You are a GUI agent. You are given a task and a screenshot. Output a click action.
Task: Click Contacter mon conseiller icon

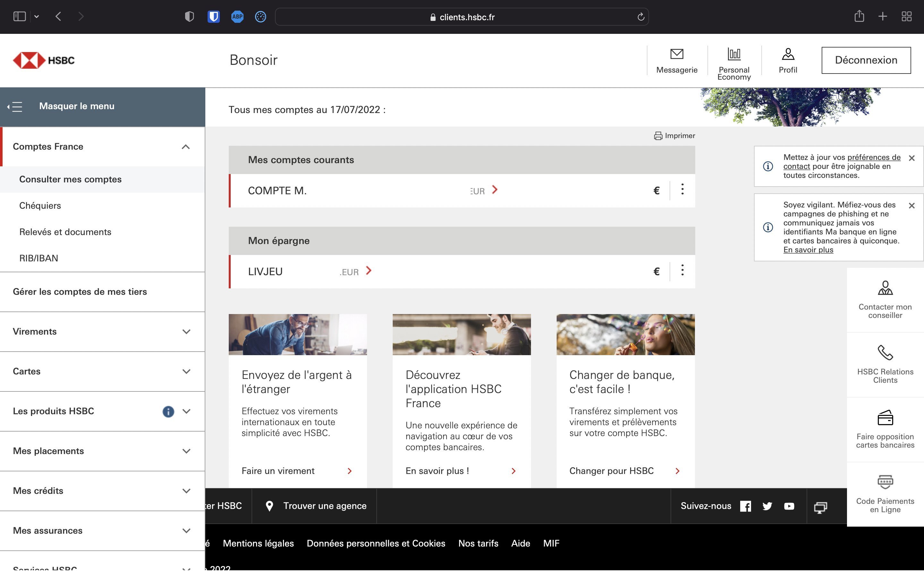[x=885, y=288]
